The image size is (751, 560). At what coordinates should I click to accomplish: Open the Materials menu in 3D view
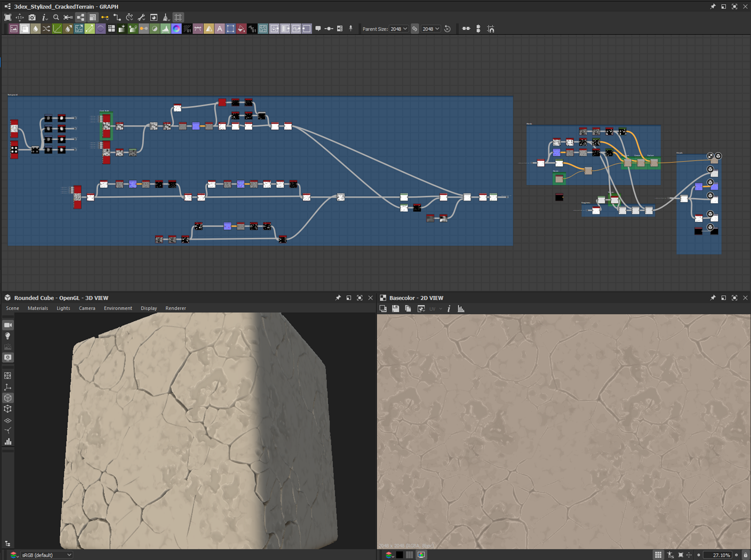click(37, 308)
